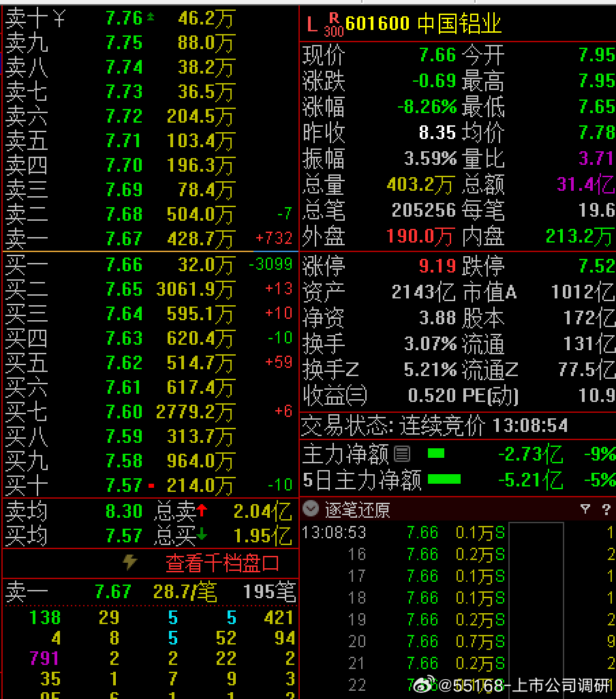This screenshot has height=699, width=616.
Task: Click 昨收 value 8.35
Action: 437,132
